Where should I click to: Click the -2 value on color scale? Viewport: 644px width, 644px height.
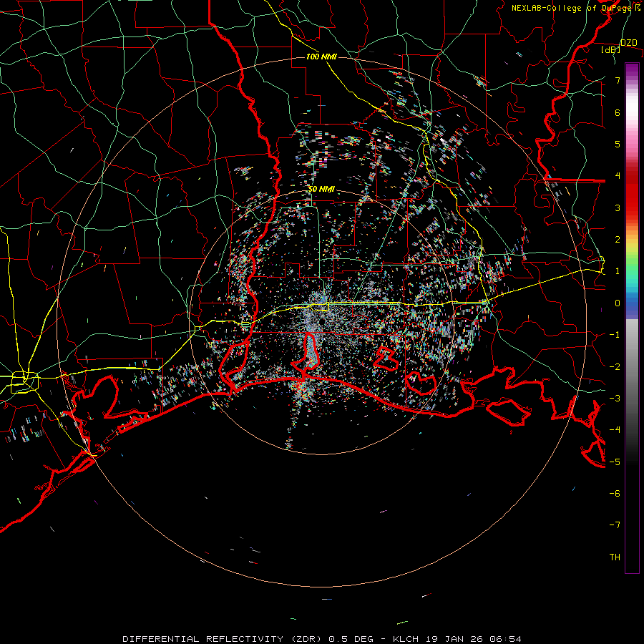615,367
